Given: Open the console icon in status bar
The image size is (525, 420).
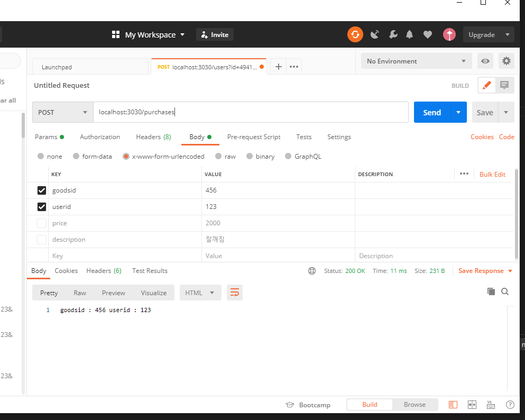Looking at the screenshot, I should [491, 405].
